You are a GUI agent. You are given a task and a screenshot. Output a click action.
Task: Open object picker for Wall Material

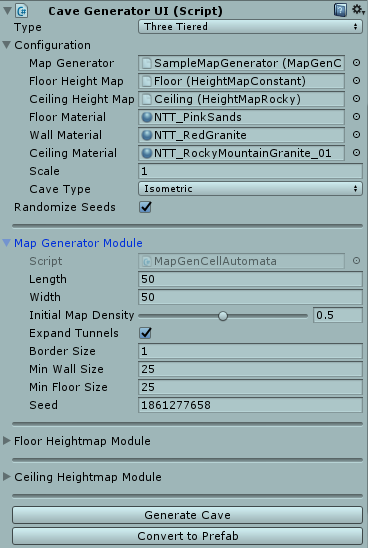356,135
